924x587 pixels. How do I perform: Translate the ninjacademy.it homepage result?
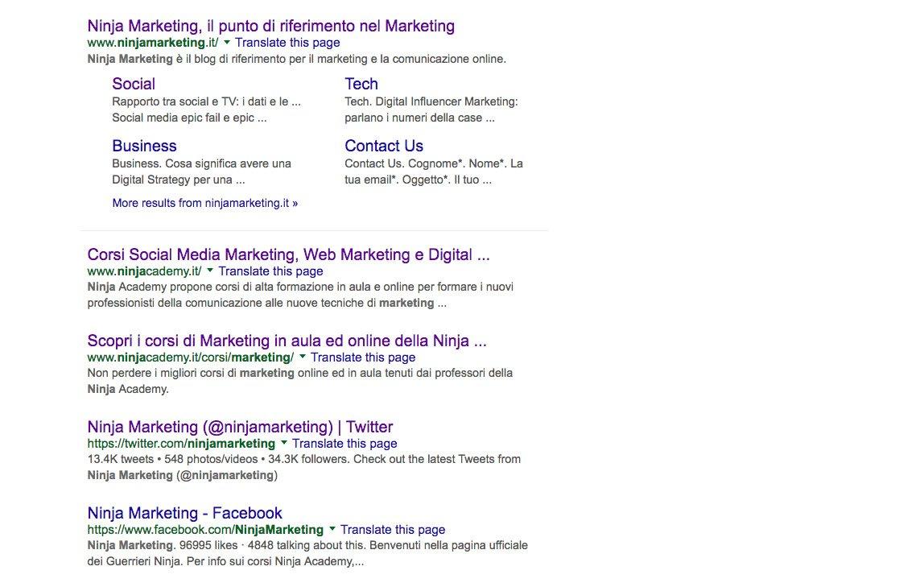click(270, 271)
